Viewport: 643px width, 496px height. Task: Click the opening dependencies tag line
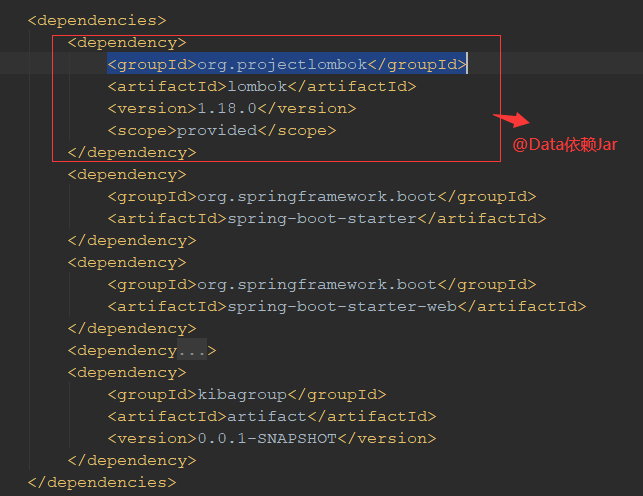click(x=97, y=20)
